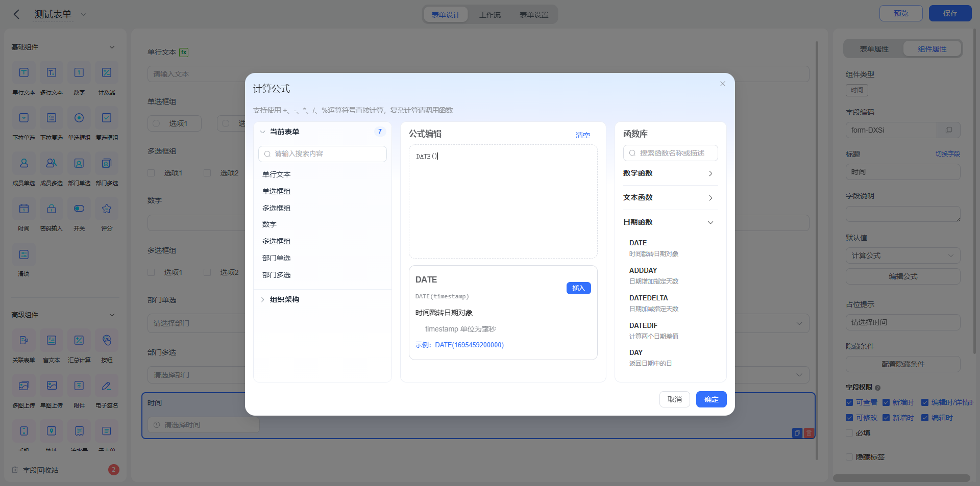
Task: Select the 部门多选 component icon in sidebar
Action: (x=107, y=163)
